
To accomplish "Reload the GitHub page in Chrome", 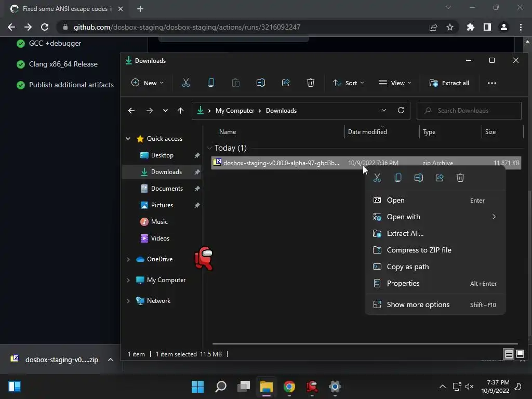I will 45,27.
